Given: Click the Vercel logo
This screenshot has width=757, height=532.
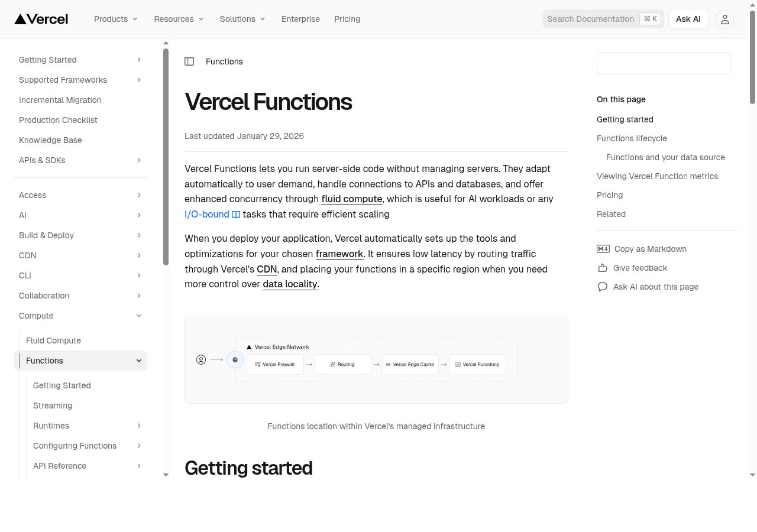Looking at the screenshot, I should point(40,18).
